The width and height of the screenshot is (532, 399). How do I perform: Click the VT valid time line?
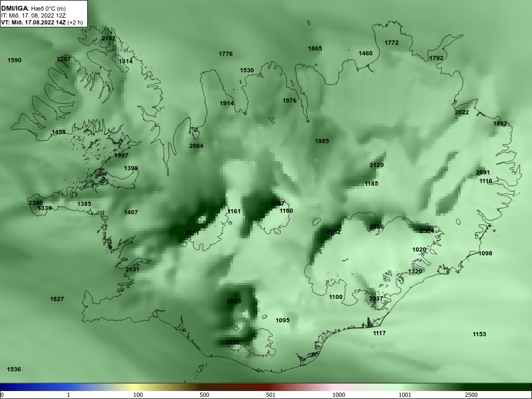pos(42,22)
